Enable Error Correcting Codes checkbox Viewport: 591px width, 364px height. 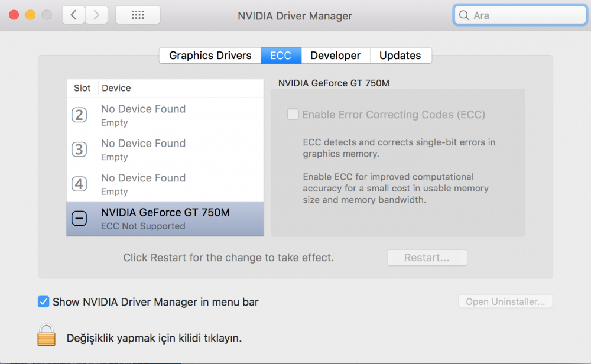pyautogui.click(x=293, y=114)
